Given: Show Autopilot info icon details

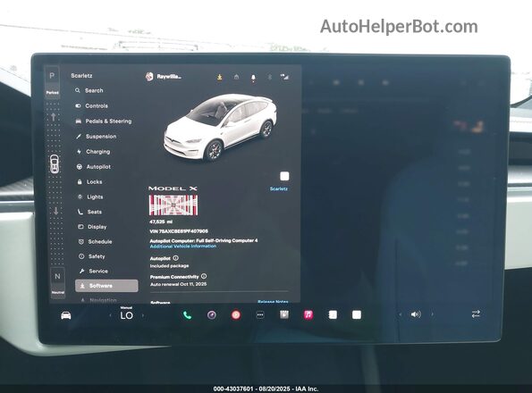Looking at the screenshot, I should pos(175,258).
